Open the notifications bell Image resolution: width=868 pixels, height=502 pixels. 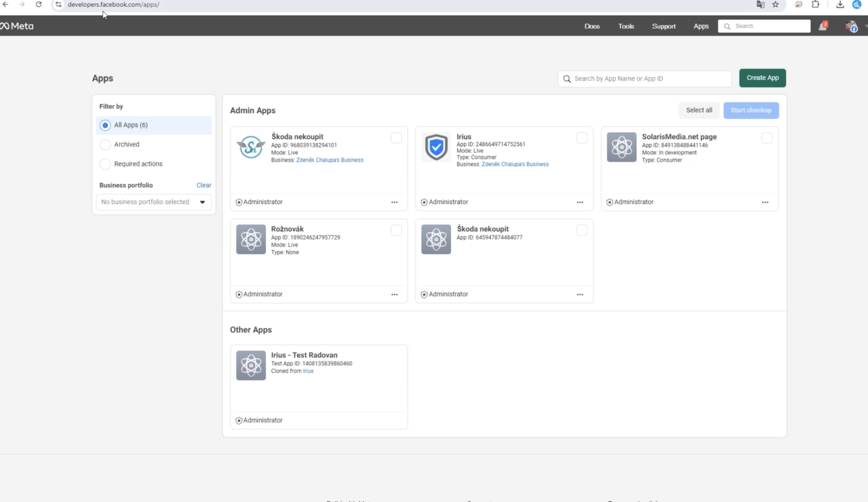tap(822, 26)
